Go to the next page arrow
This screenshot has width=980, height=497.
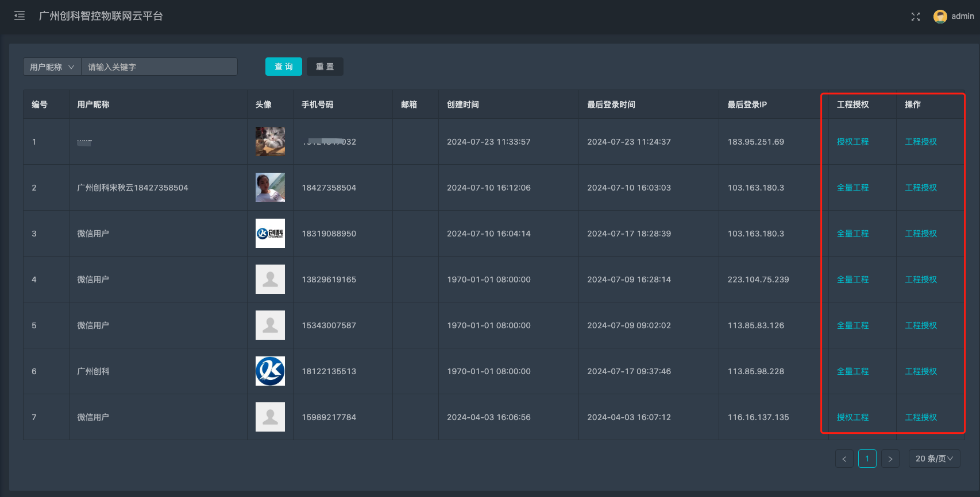click(890, 459)
